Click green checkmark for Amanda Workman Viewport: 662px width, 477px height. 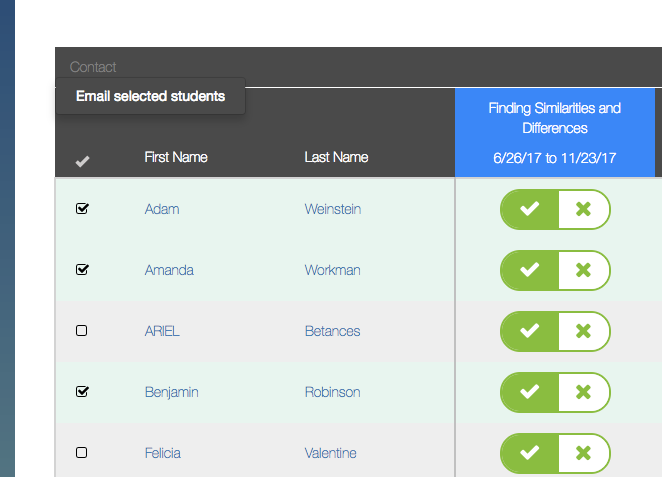click(x=530, y=270)
